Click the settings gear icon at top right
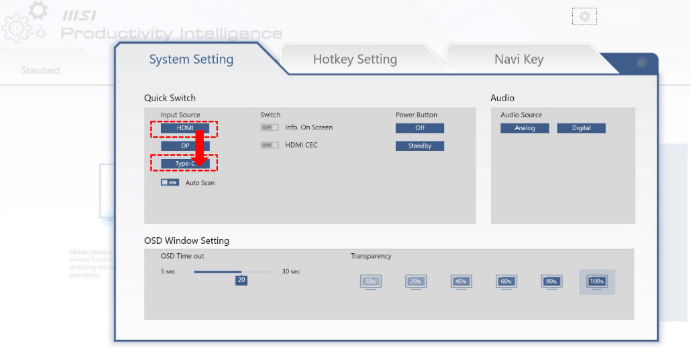This screenshot has height=362, width=690. coord(584,17)
